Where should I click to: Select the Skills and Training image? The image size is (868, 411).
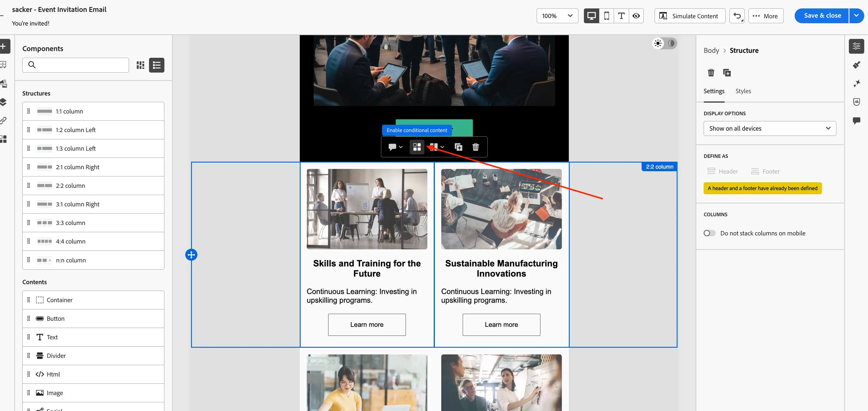367,209
